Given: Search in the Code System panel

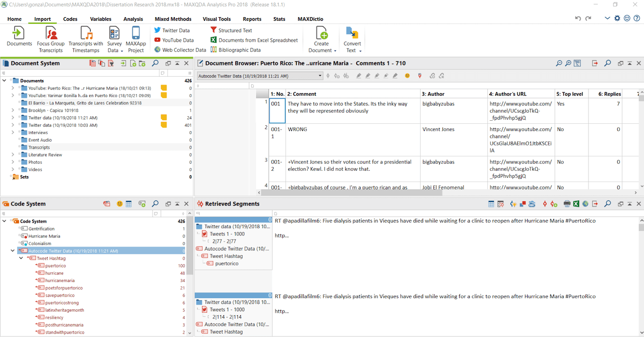Looking at the screenshot, I should pyautogui.click(x=155, y=204).
